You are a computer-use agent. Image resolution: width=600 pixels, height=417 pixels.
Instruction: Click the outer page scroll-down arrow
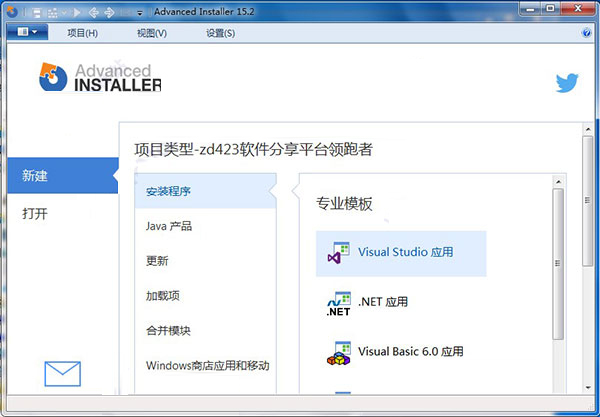[x=588, y=388]
